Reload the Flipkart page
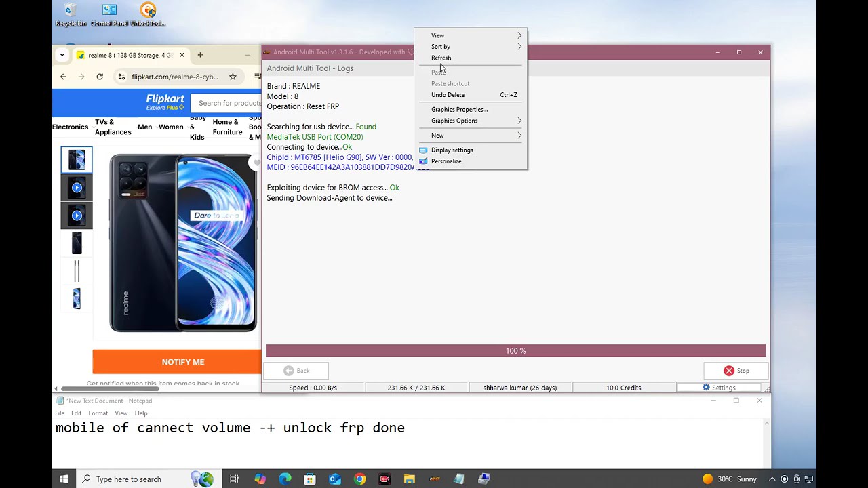868x488 pixels. tap(100, 77)
